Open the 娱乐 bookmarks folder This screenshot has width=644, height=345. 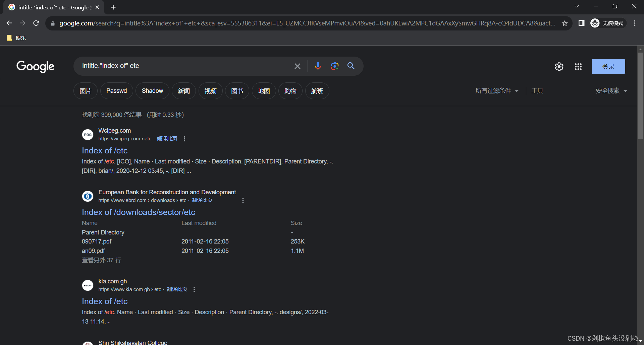coord(16,38)
